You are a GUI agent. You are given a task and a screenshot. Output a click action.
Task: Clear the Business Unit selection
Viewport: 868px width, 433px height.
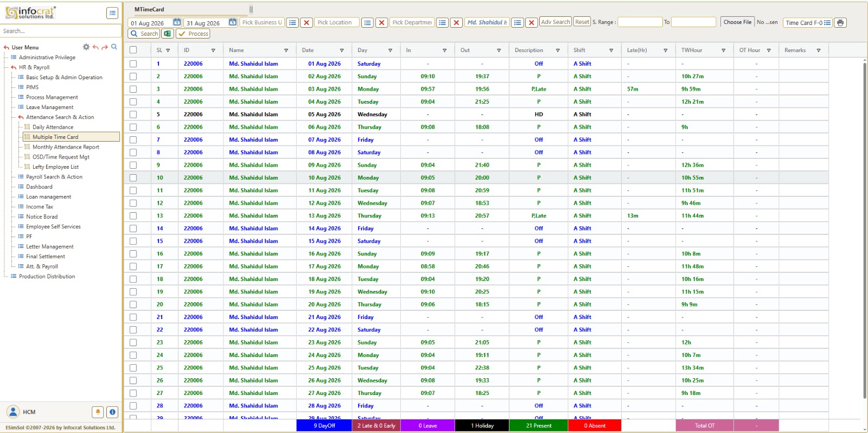click(307, 22)
